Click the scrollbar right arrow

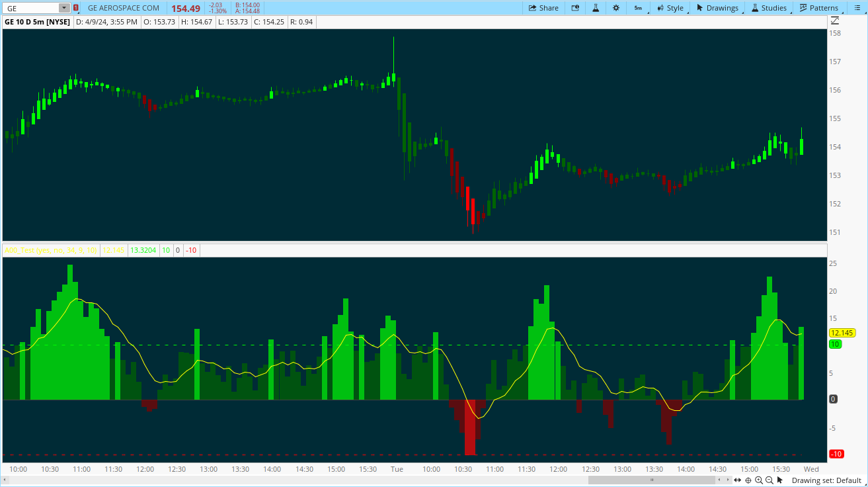pos(729,480)
